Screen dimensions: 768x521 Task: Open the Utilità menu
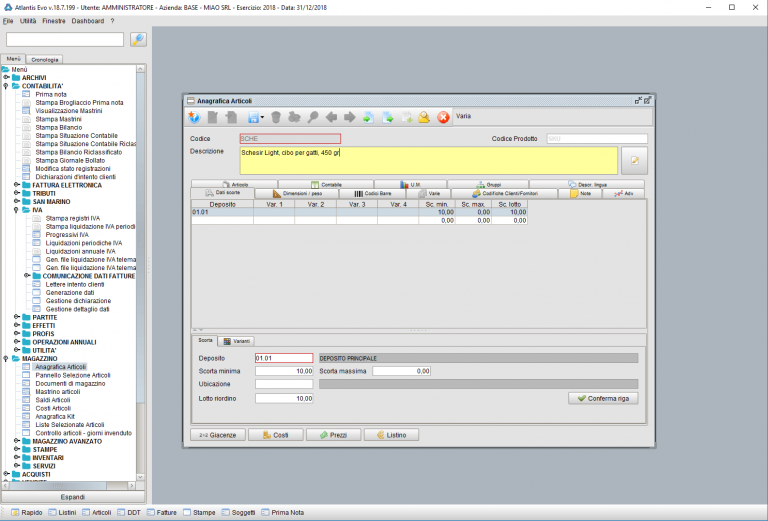click(28, 21)
